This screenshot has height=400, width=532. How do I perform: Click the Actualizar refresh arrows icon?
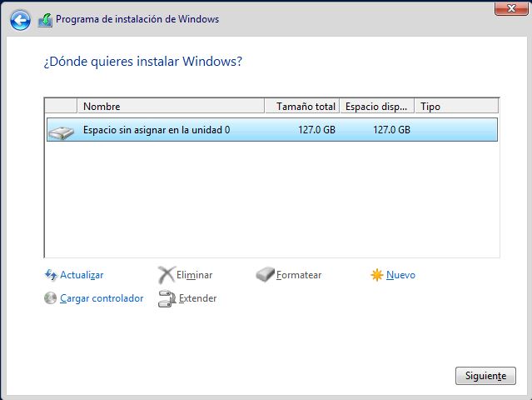(51, 275)
